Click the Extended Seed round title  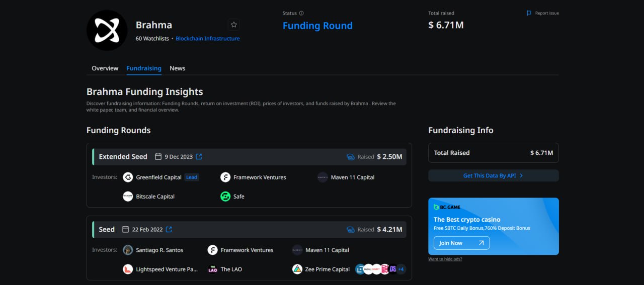pos(123,157)
